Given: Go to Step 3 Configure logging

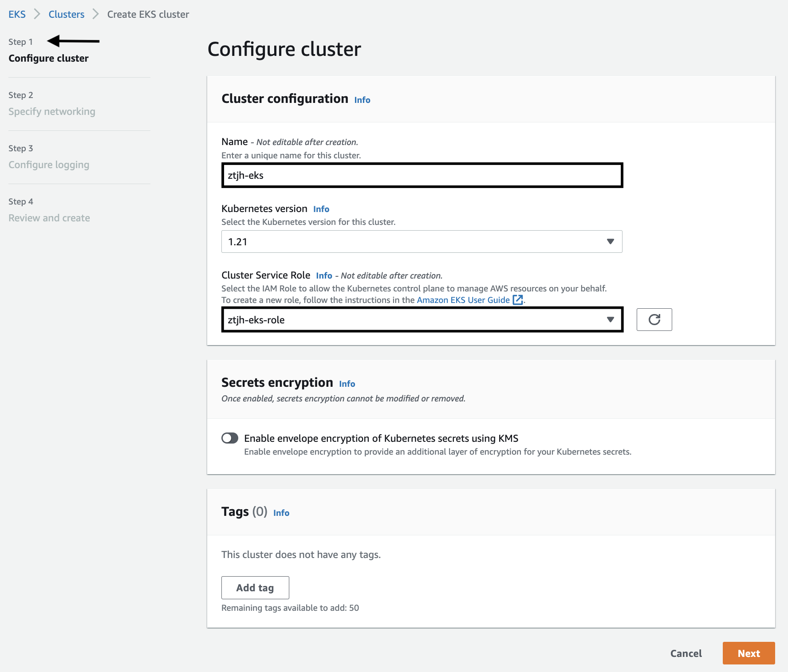Looking at the screenshot, I should (x=49, y=165).
